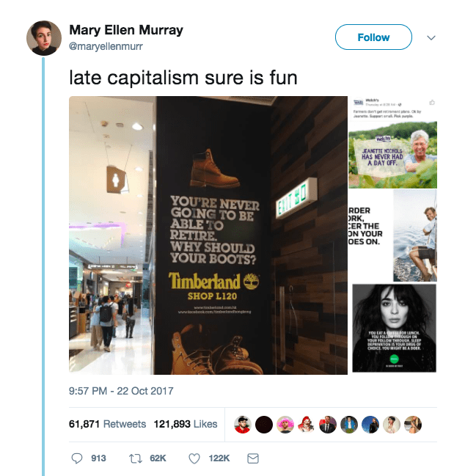Expand the tweet options chevron menu
This screenshot has height=476, width=465.
(431, 37)
